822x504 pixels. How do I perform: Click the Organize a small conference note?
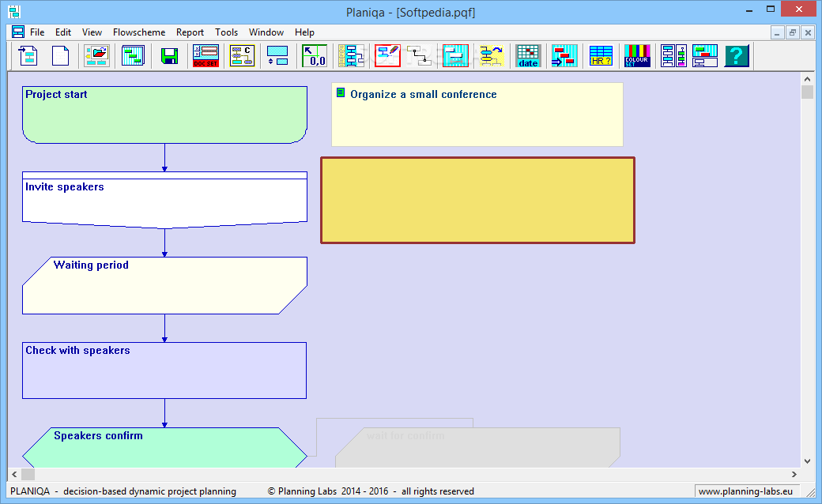coord(477,115)
